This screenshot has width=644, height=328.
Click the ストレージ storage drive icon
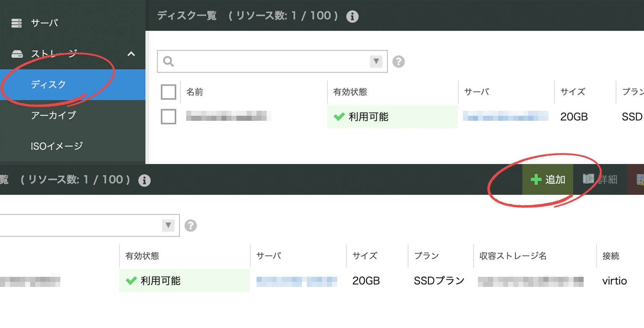click(x=17, y=54)
